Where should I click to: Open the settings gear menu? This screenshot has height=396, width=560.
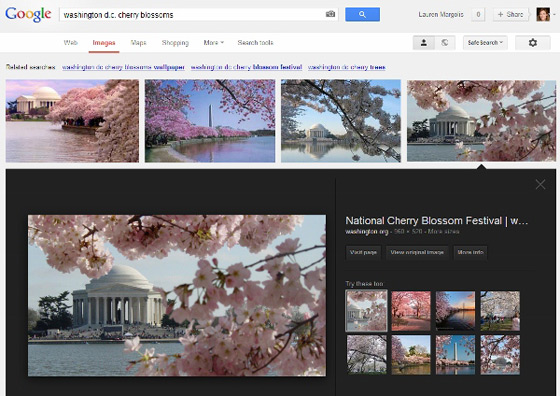point(532,43)
